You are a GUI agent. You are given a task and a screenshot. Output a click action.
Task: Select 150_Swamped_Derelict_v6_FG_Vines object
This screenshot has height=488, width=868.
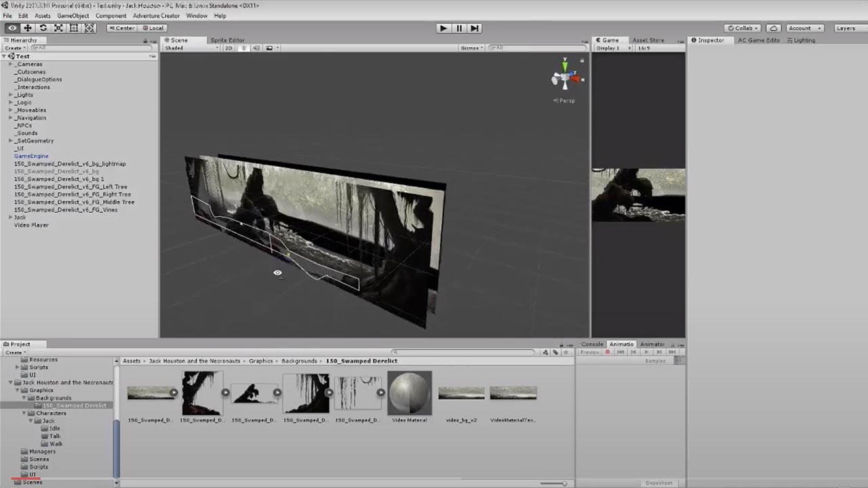click(x=66, y=209)
